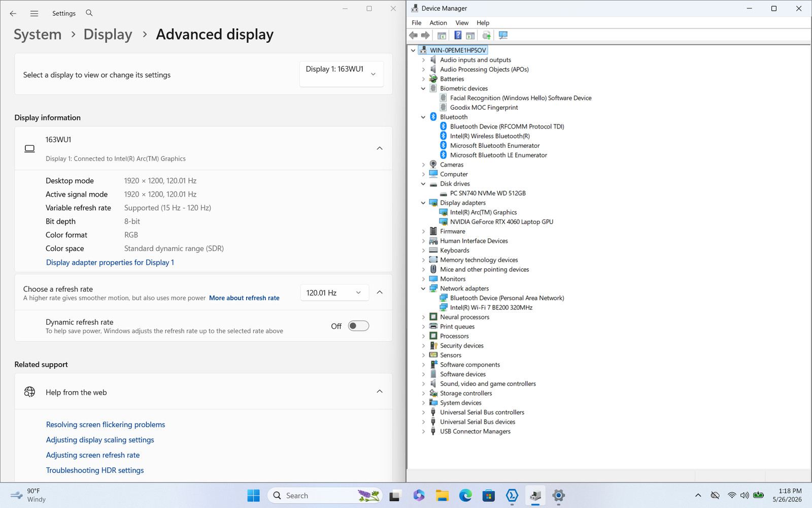Click taskbar Search box
812x508 pixels.
point(324,495)
